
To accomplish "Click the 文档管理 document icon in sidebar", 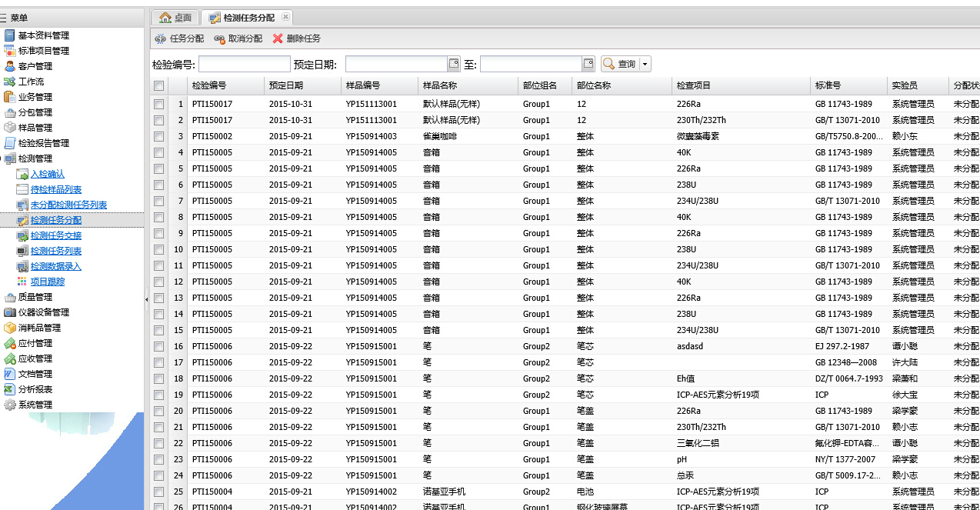I will point(10,374).
